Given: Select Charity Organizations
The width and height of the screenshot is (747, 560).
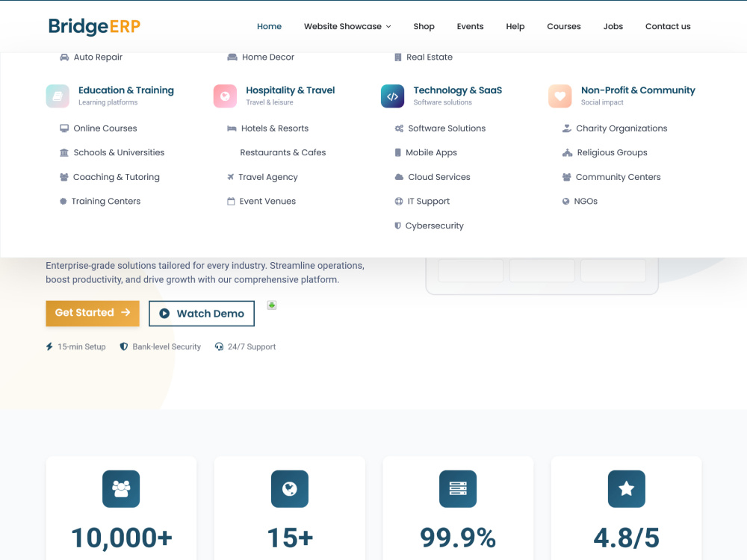Looking at the screenshot, I should (622, 128).
